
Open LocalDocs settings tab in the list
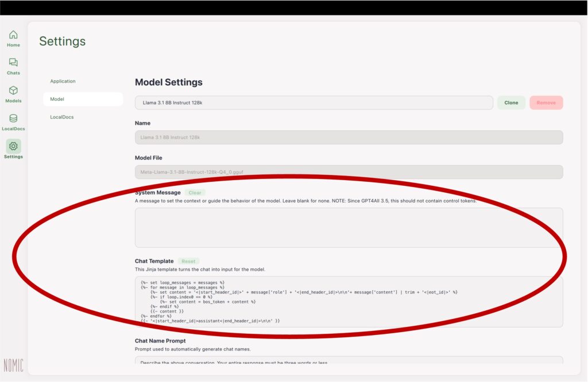coord(62,117)
